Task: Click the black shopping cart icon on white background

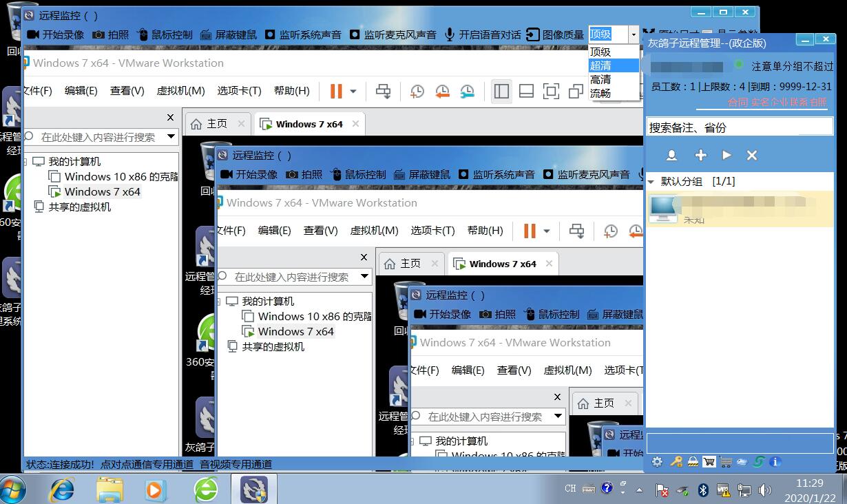Action: (x=709, y=462)
